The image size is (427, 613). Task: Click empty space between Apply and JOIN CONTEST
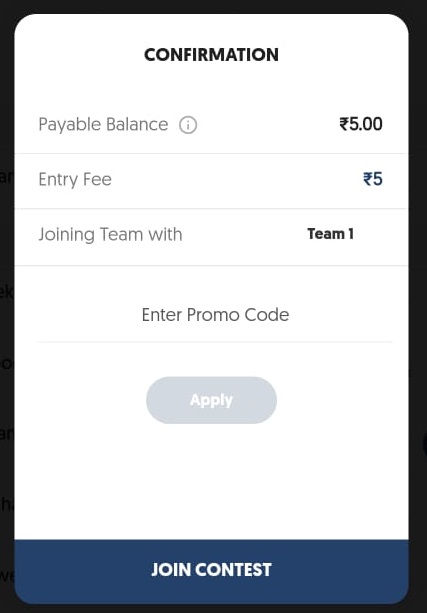pos(212,481)
